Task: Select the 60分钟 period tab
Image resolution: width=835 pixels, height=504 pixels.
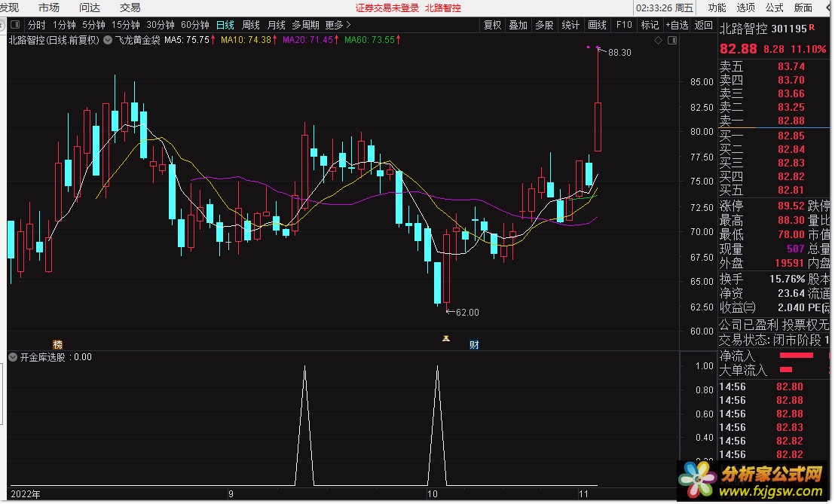Action: click(x=195, y=25)
